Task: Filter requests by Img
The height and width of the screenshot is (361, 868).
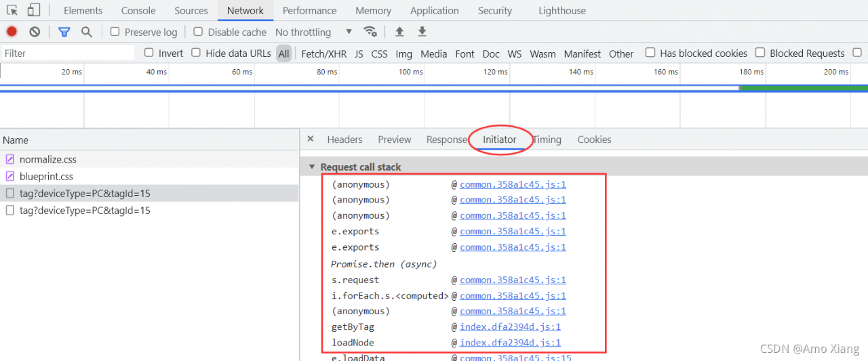Action: (x=403, y=54)
